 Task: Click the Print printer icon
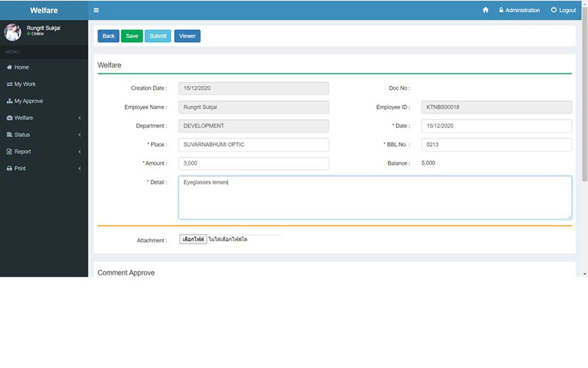10,169
